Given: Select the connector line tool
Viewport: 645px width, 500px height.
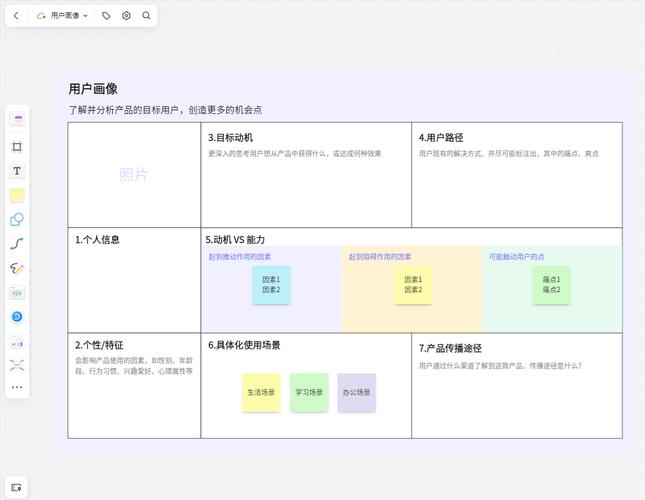Looking at the screenshot, I should tap(17, 244).
